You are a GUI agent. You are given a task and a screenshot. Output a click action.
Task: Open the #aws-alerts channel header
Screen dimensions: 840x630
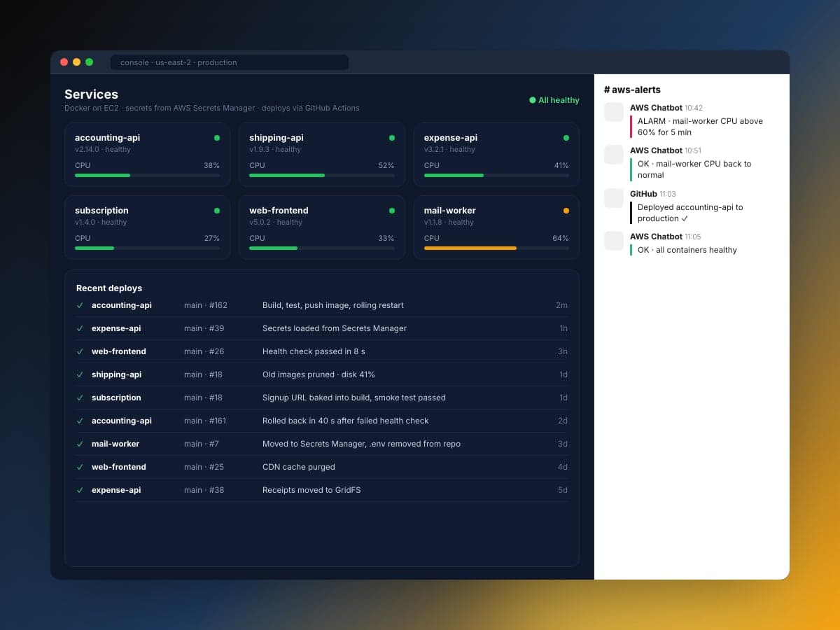tap(632, 90)
